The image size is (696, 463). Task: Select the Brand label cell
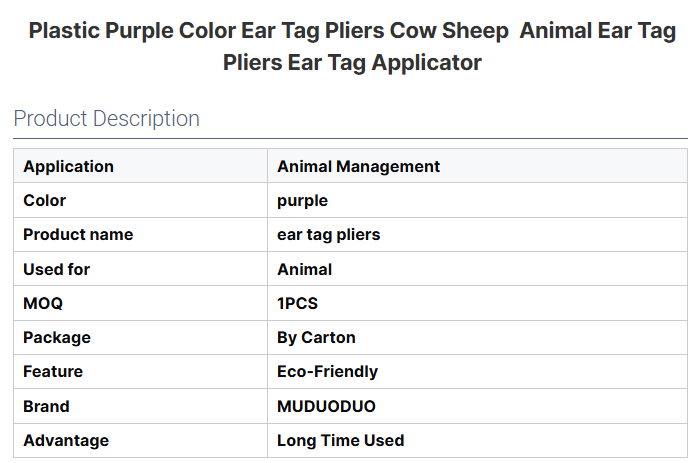point(46,406)
